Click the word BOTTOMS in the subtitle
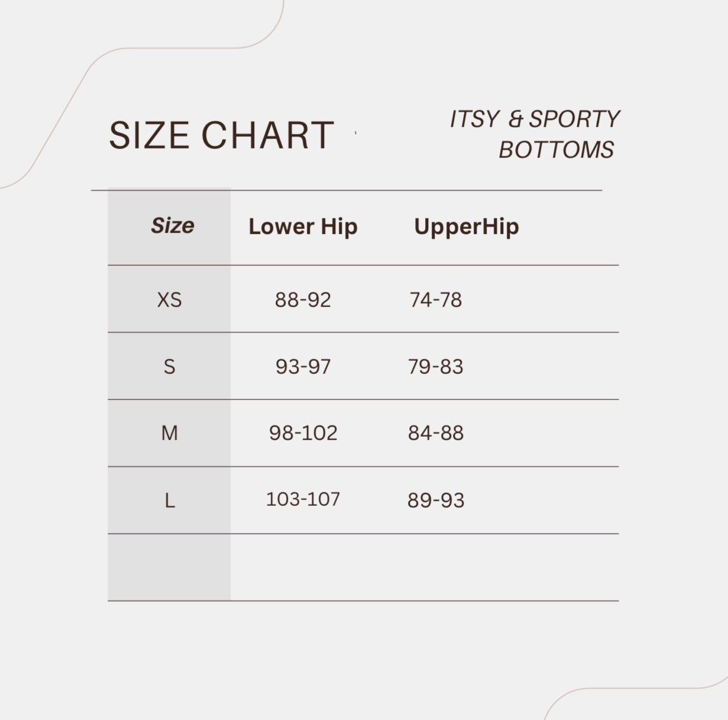This screenshot has height=720, width=728. (x=556, y=150)
